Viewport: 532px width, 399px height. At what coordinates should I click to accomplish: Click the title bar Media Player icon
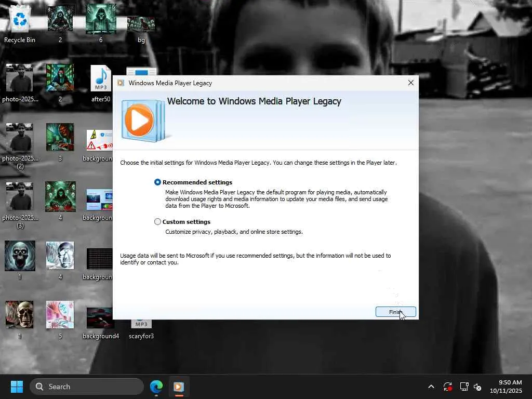[x=121, y=83]
